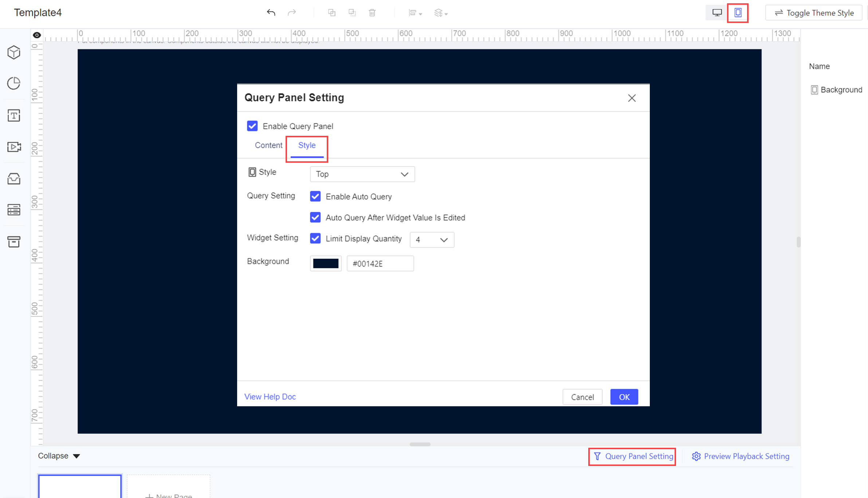868x498 pixels.
Task: Toggle Limit Display Quantity checkbox
Action: tap(315, 238)
